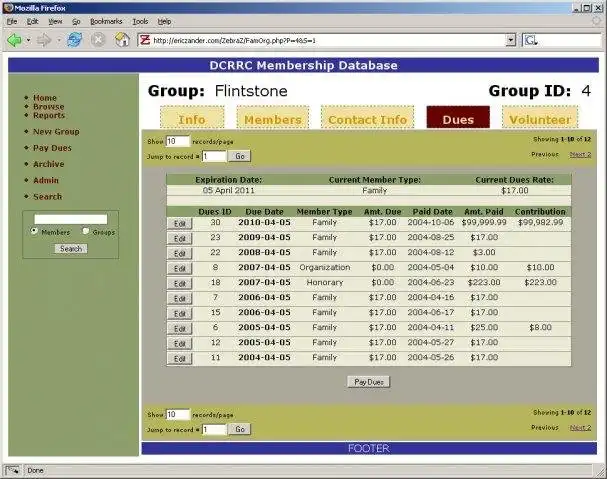This screenshot has height=479, width=607.
Task: Click the search engine icon in search box
Action: (531, 40)
